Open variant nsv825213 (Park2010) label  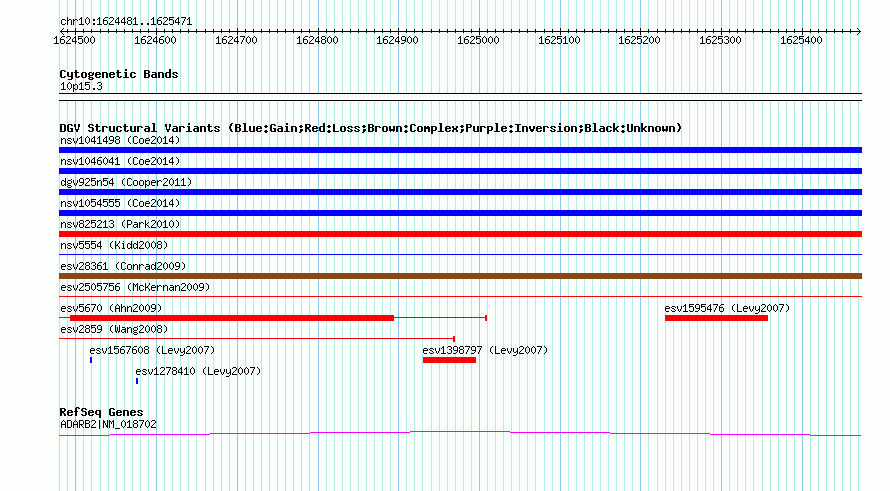120,224
